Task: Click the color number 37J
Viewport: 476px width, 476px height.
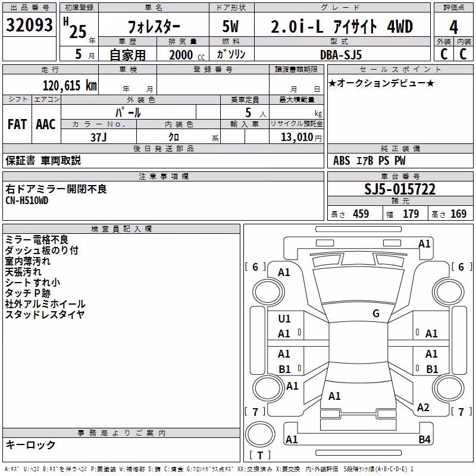Action: click(x=99, y=137)
